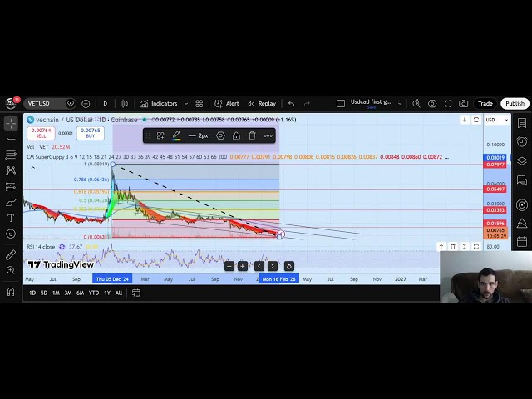Open the drawing templates in floating toolbar

tap(160, 135)
